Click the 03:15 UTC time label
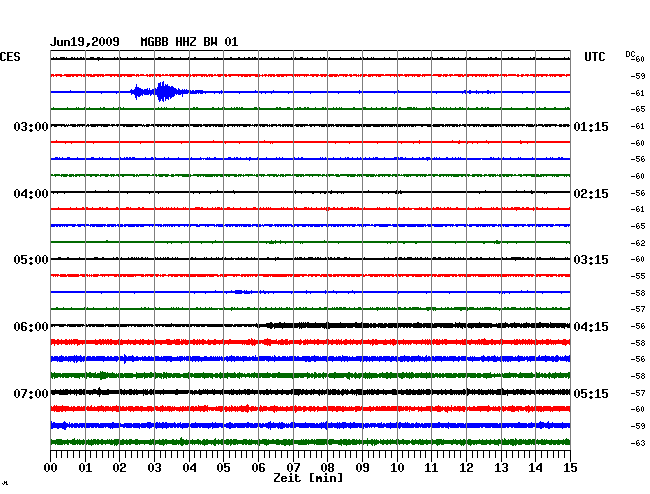650x494 pixels. pyautogui.click(x=591, y=260)
